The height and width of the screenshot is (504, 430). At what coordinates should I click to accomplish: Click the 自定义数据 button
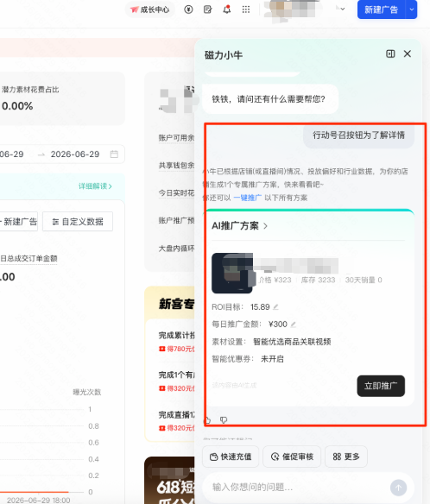78,222
